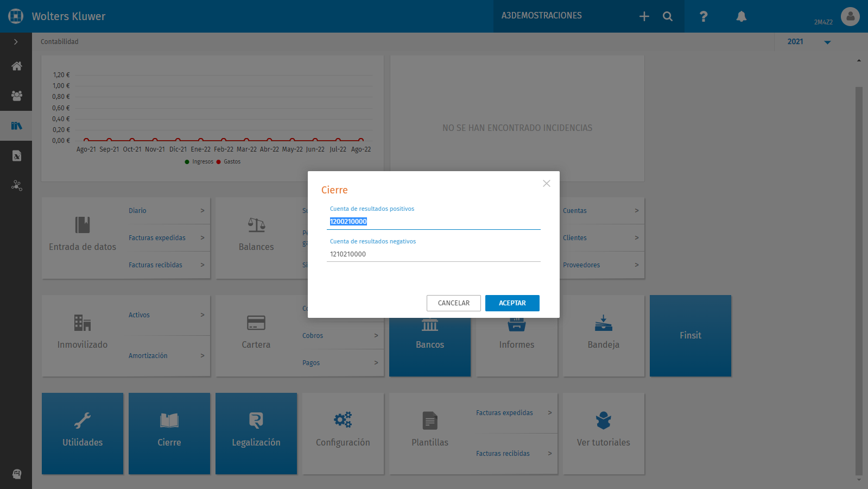The image size is (868, 489).
Task: Click the Cuenta de resultados negativos field
Action: [434, 254]
